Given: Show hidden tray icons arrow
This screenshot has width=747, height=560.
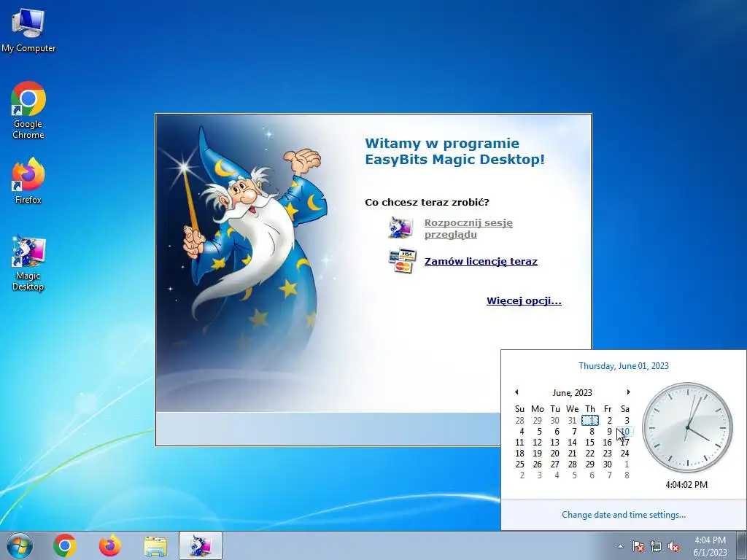Looking at the screenshot, I should [x=620, y=546].
